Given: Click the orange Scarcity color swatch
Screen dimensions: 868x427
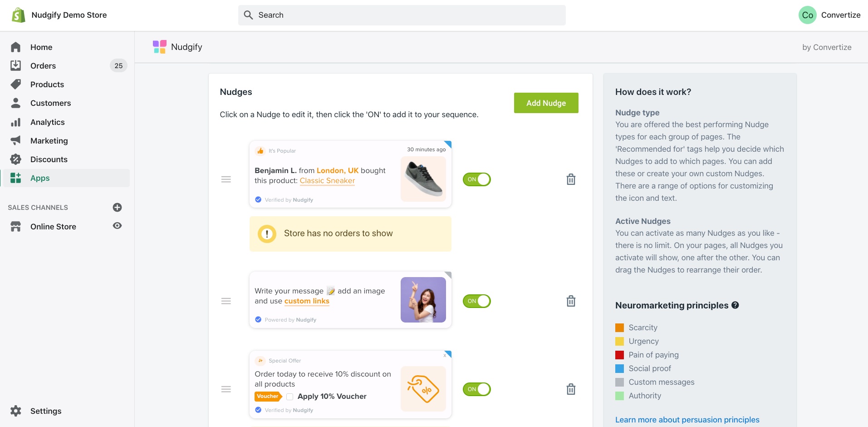Looking at the screenshot, I should [x=619, y=328].
